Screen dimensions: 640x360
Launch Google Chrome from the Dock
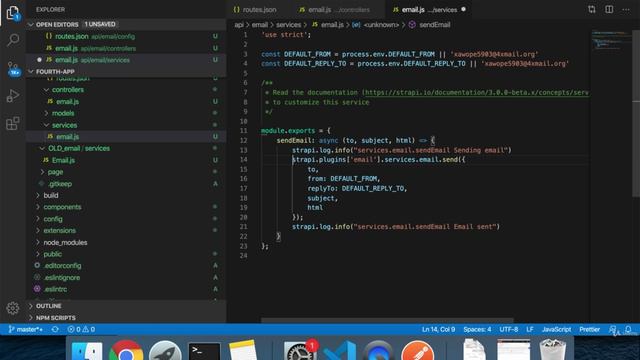(x=126, y=350)
